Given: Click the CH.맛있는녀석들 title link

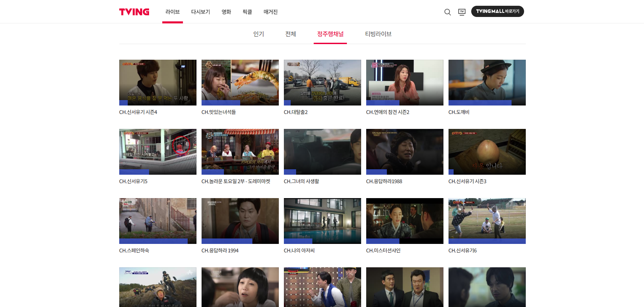Looking at the screenshot, I should point(219,112).
